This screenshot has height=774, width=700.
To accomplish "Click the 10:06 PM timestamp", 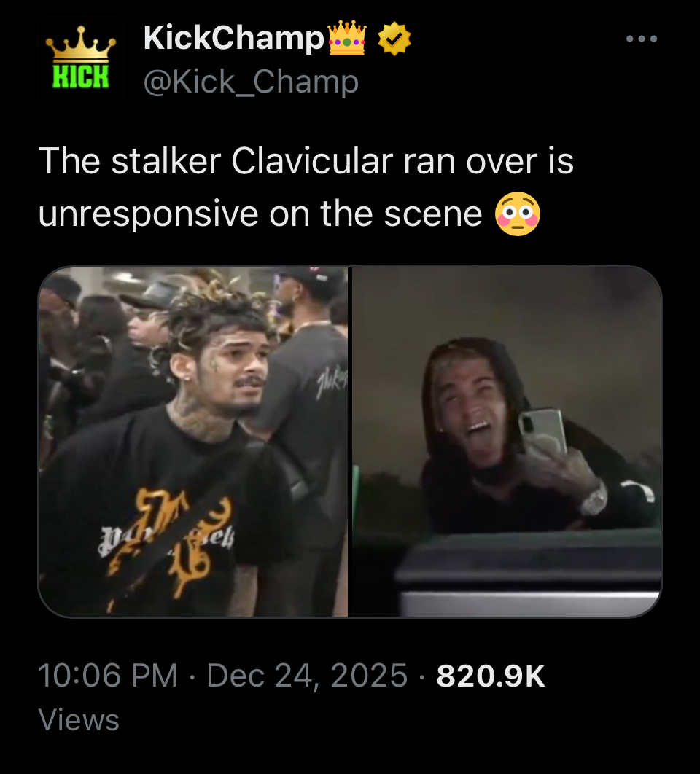I will 108,676.
